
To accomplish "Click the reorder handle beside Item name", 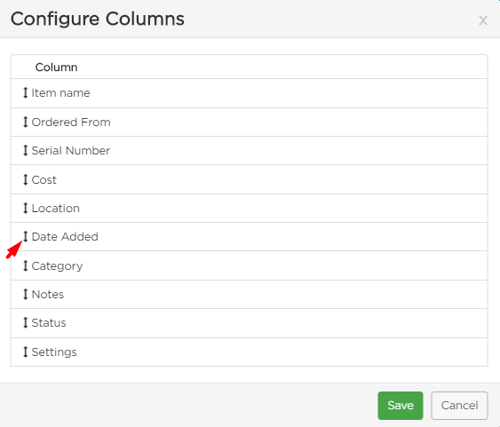I will (x=25, y=93).
